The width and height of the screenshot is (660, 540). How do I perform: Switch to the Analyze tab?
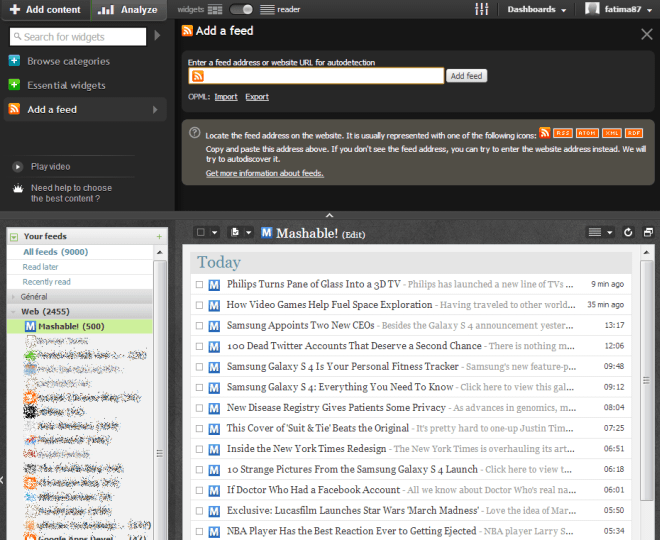pyautogui.click(x=128, y=10)
